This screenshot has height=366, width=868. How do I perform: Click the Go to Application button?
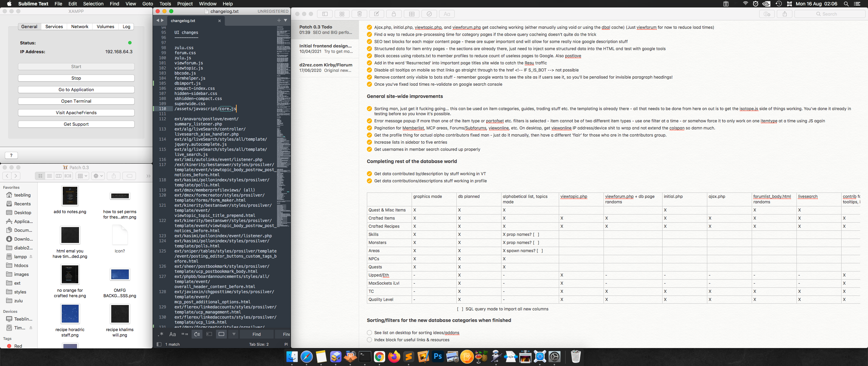pos(76,89)
